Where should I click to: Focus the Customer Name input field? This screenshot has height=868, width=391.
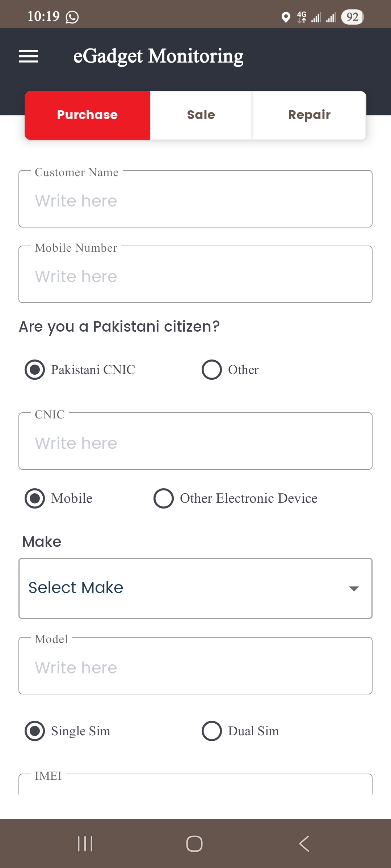tap(195, 199)
